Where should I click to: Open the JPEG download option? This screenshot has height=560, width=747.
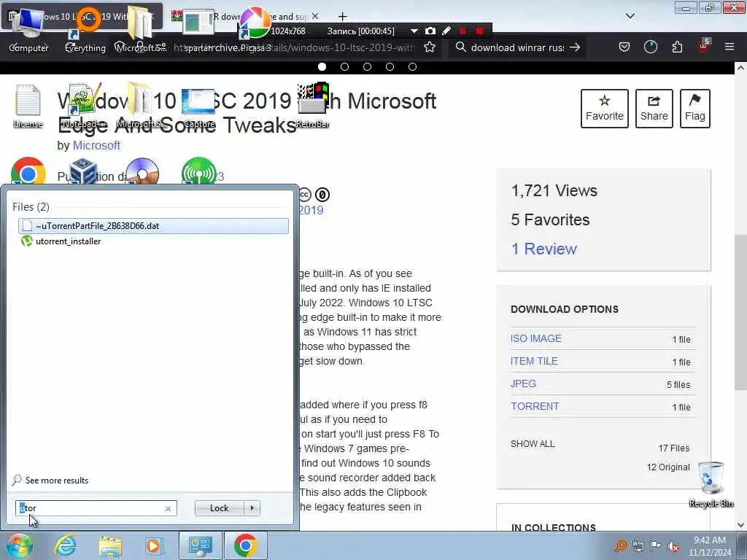(x=523, y=384)
